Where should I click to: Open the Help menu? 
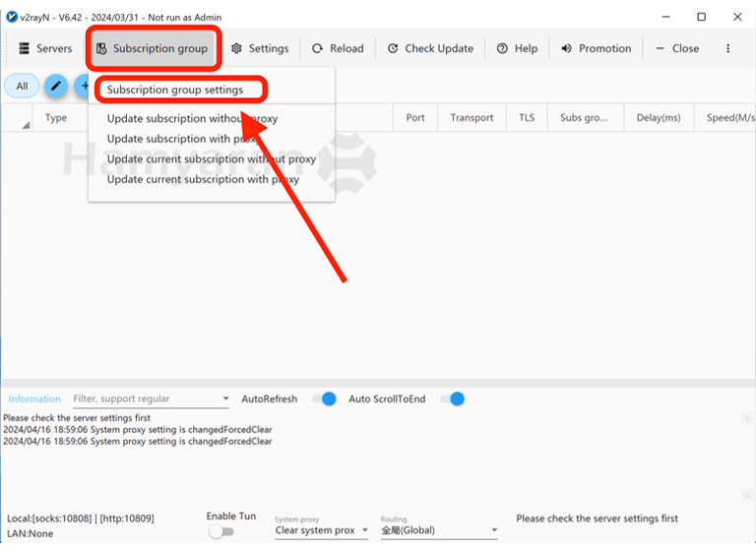(x=517, y=48)
